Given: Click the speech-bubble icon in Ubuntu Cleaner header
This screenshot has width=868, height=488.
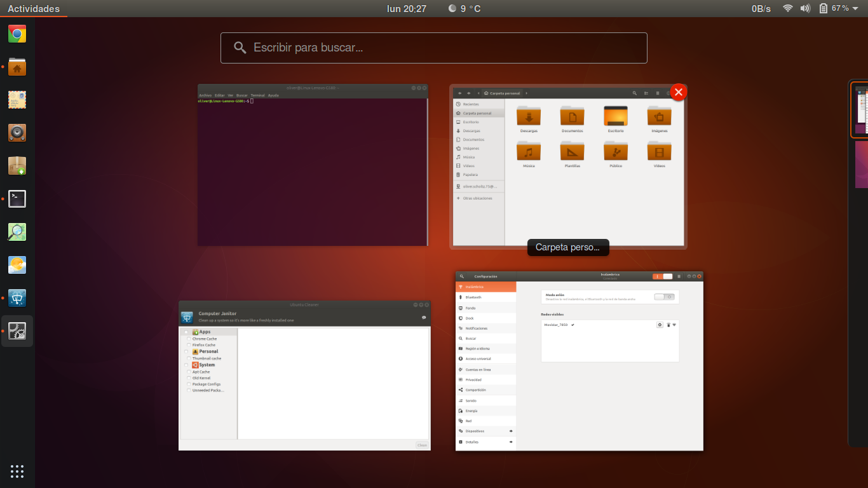Looking at the screenshot, I should [423, 317].
